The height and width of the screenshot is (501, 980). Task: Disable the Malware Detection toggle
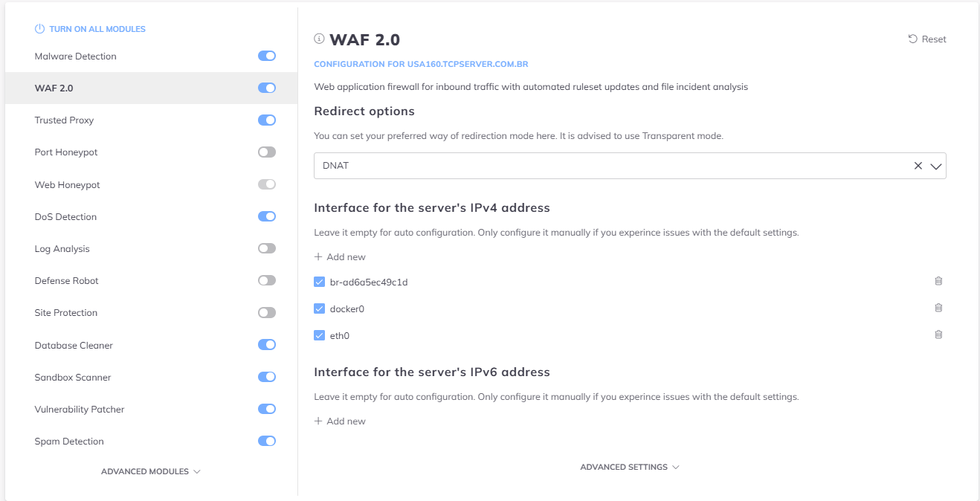click(x=266, y=56)
